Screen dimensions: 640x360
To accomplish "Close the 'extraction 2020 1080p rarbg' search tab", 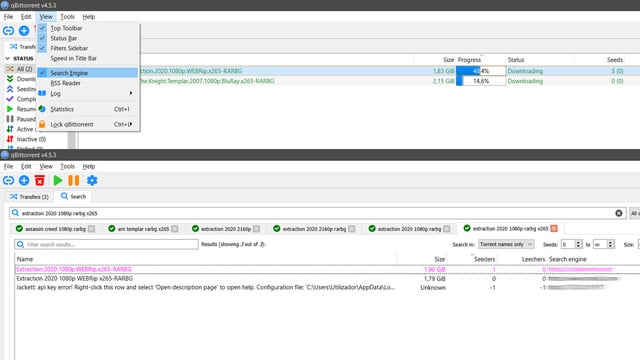I will click(447, 229).
